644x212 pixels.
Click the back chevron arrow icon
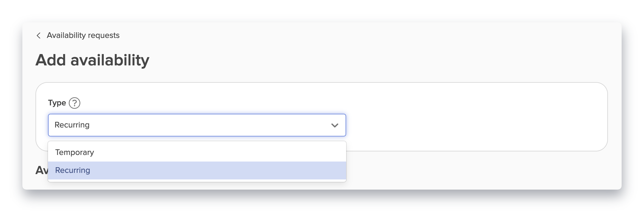[38, 36]
